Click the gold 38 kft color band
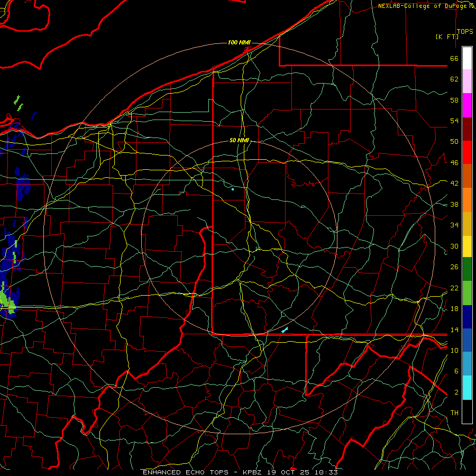Screen dimensions: 476x476 click(x=467, y=224)
